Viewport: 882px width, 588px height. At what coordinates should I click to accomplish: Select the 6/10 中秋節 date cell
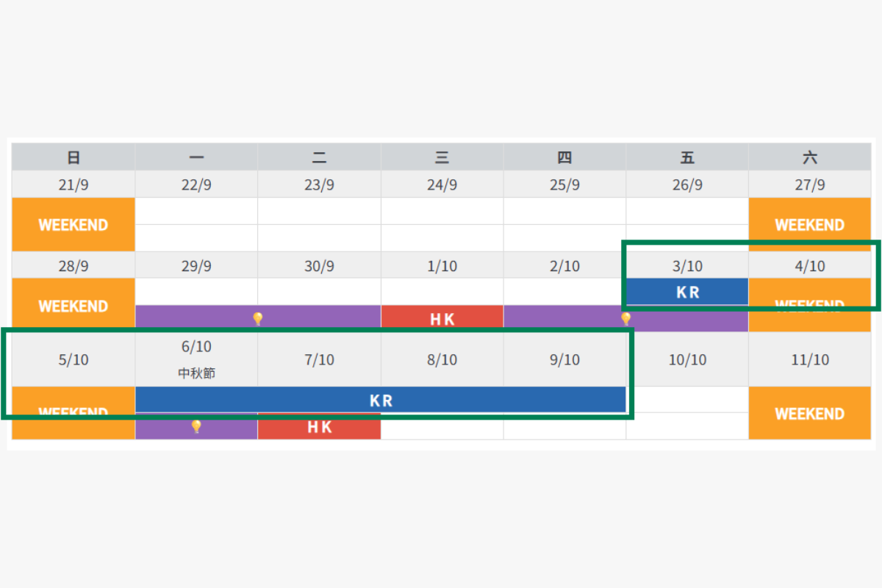point(196,359)
